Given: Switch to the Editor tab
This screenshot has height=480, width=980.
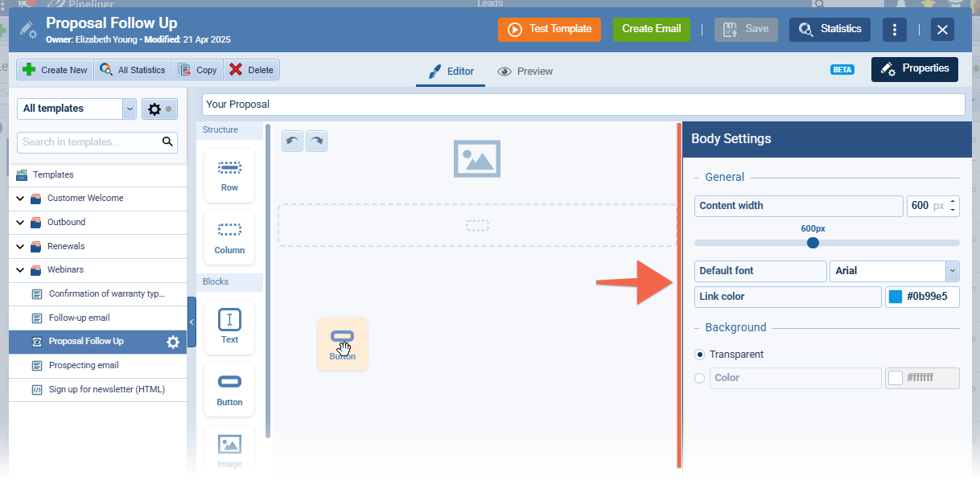Looking at the screenshot, I should [x=451, y=72].
